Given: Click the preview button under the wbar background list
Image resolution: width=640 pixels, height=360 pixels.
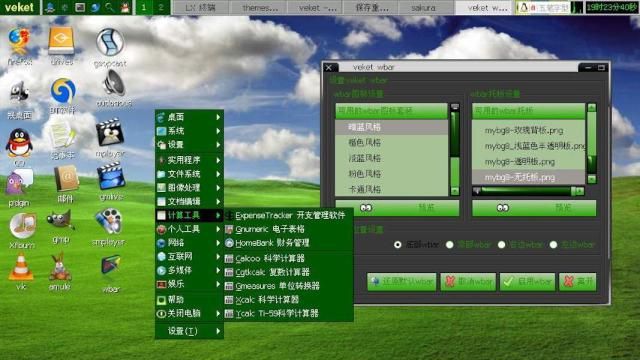Looking at the screenshot, I should pos(534,208).
